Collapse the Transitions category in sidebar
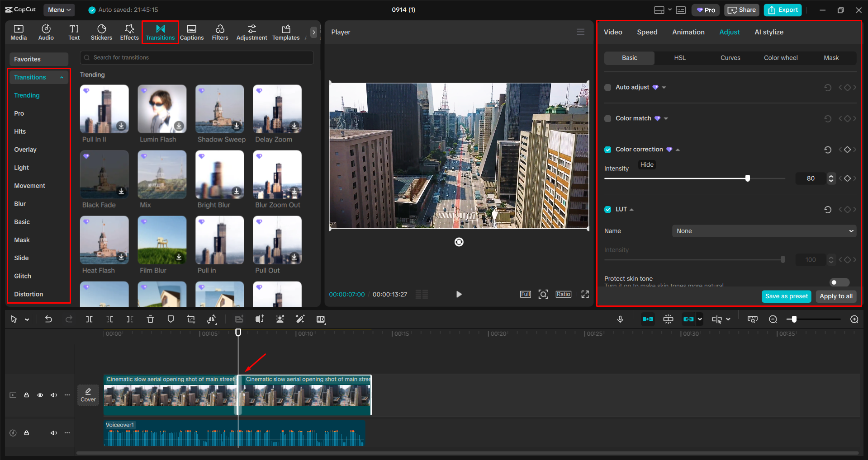This screenshot has width=868, height=460. click(62, 77)
